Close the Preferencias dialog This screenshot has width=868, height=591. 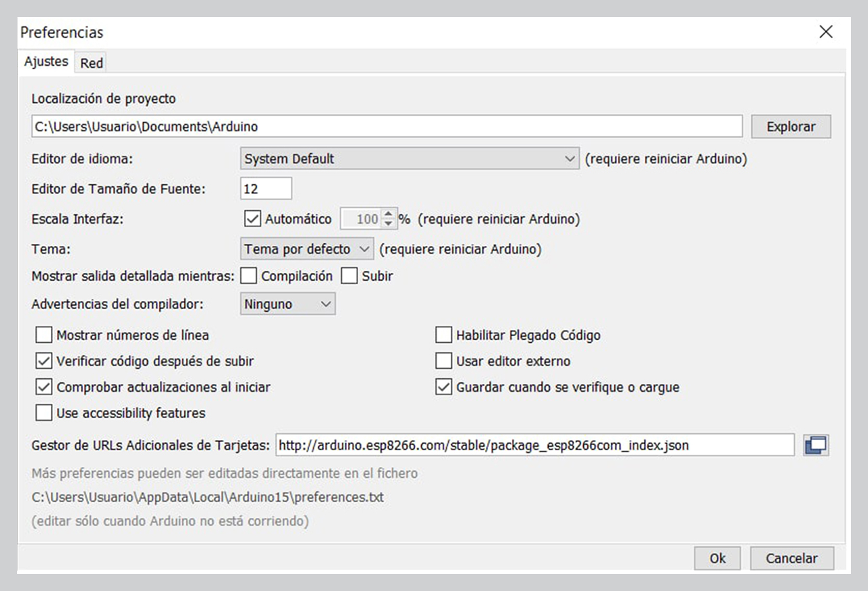click(x=825, y=32)
